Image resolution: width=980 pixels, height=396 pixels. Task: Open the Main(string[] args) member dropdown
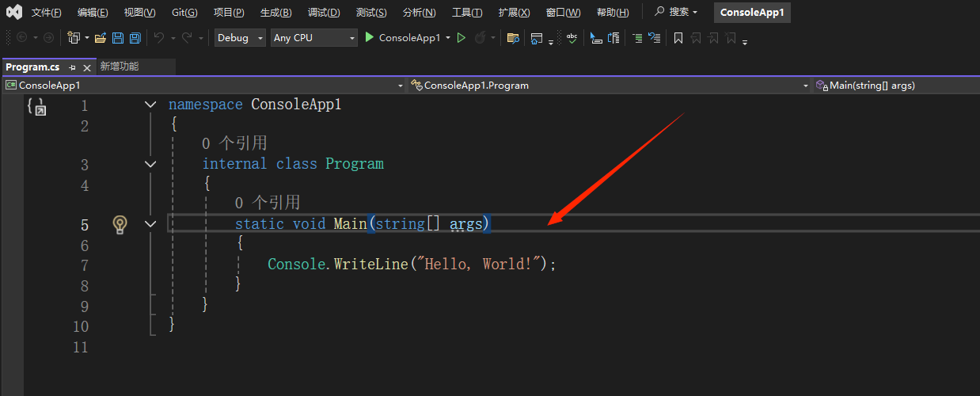[895, 86]
